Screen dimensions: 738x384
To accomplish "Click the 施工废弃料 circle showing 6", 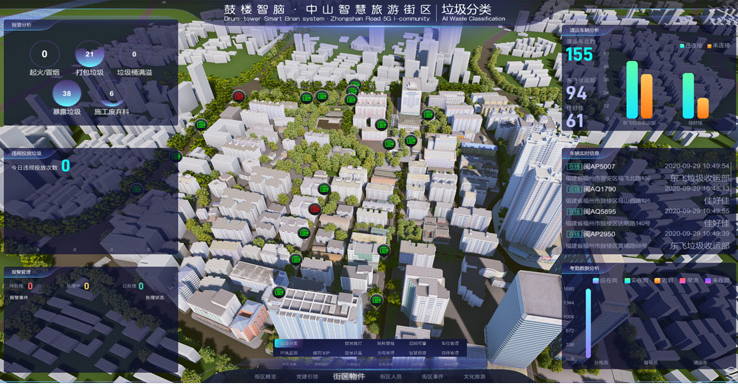I will [112, 93].
